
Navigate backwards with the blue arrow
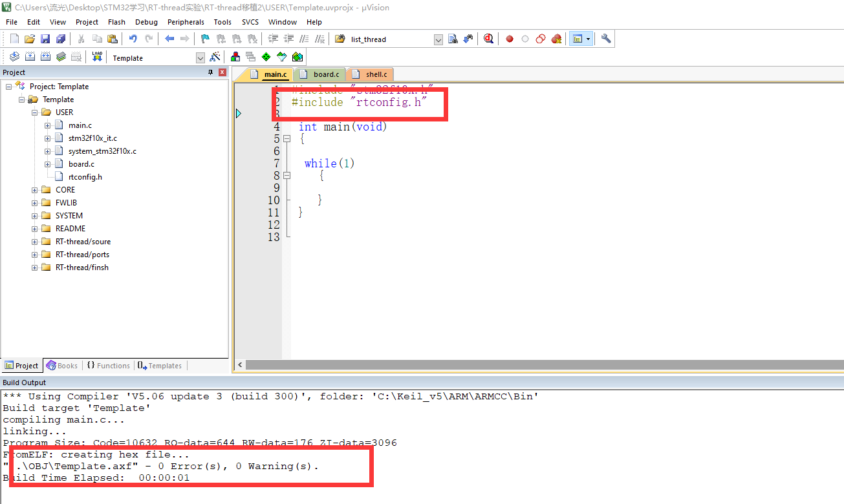169,39
